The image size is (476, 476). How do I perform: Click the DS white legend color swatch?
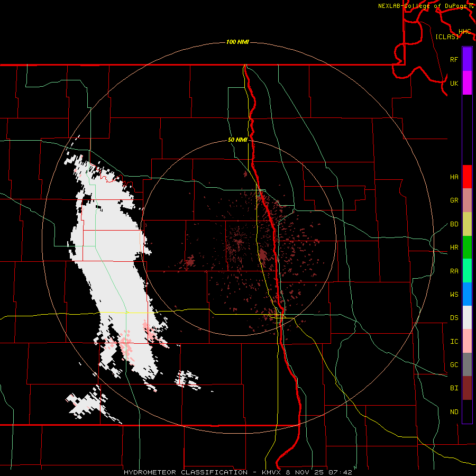[467, 317]
